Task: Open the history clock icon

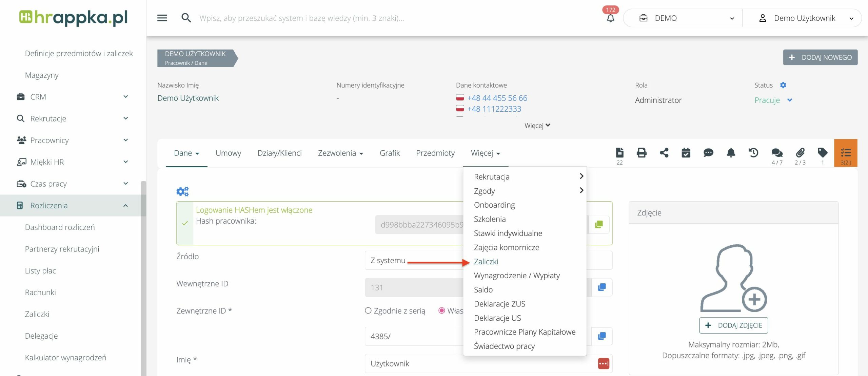Action: 753,153
